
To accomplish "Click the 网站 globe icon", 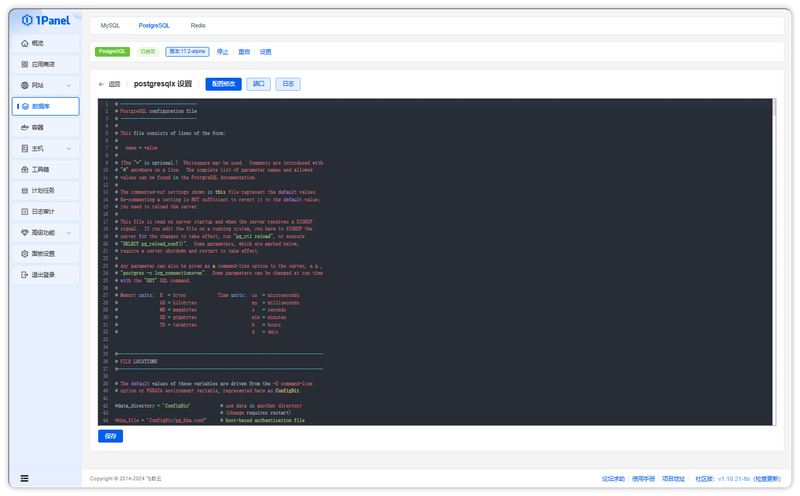I will (x=24, y=85).
